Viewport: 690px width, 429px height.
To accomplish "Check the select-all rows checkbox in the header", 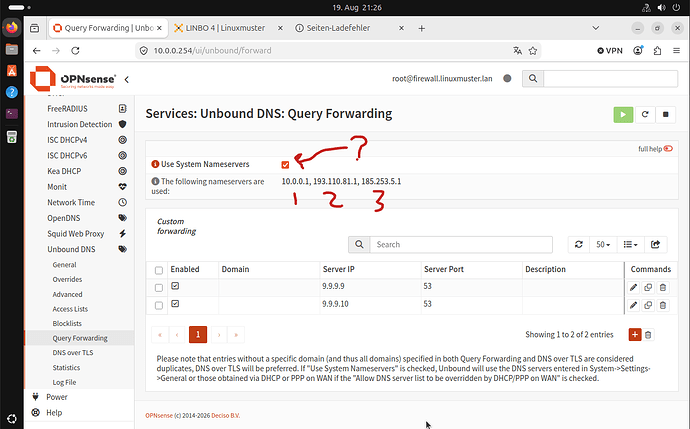I will 159,270.
